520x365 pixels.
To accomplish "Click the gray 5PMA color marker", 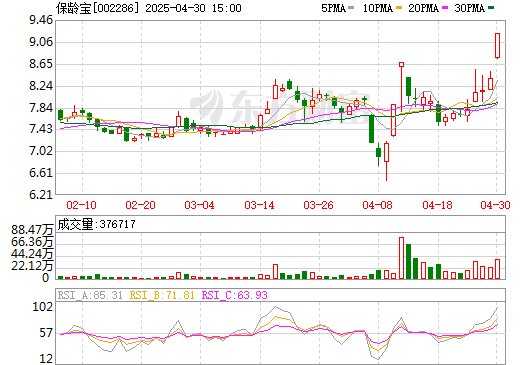I will click(351, 7).
